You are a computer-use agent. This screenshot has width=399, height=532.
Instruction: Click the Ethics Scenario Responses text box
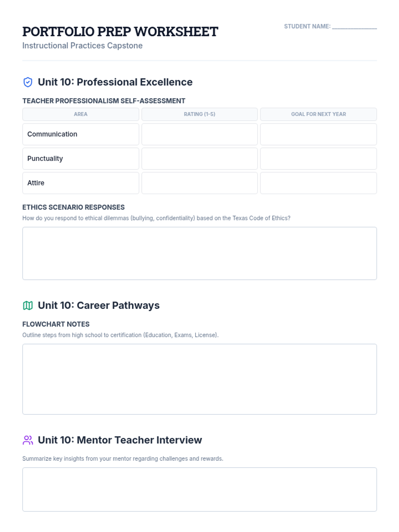pyautogui.click(x=199, y=253)
